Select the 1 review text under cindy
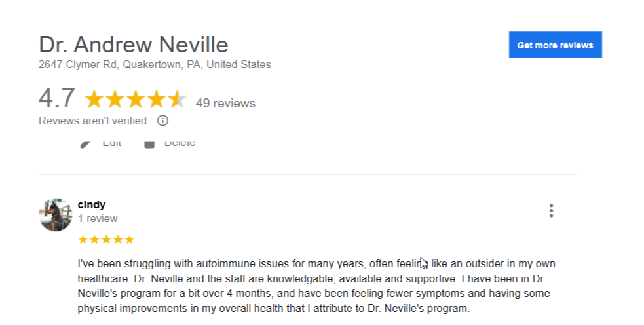 pos(98,219)
